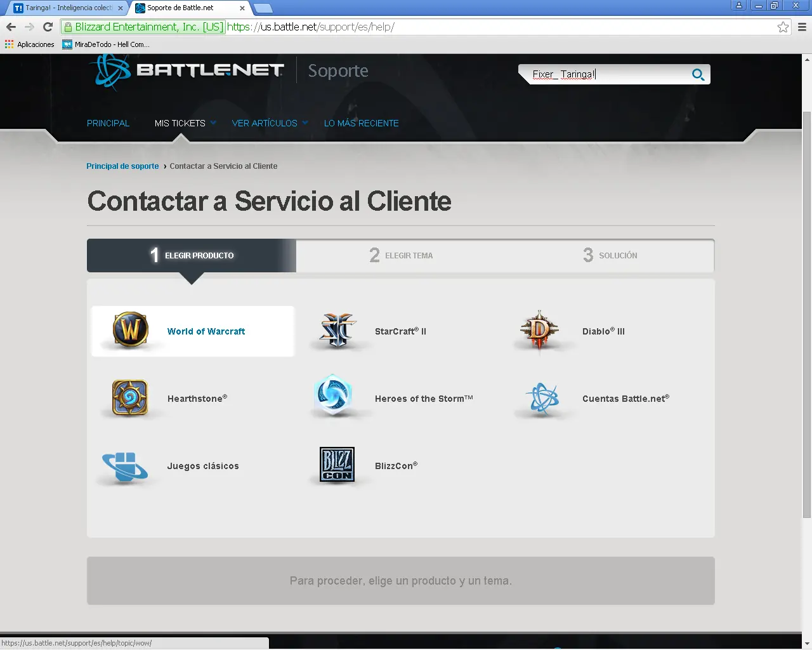
Task: Open LO MÁS RECIENTE menu item
Action: point(362,123)
